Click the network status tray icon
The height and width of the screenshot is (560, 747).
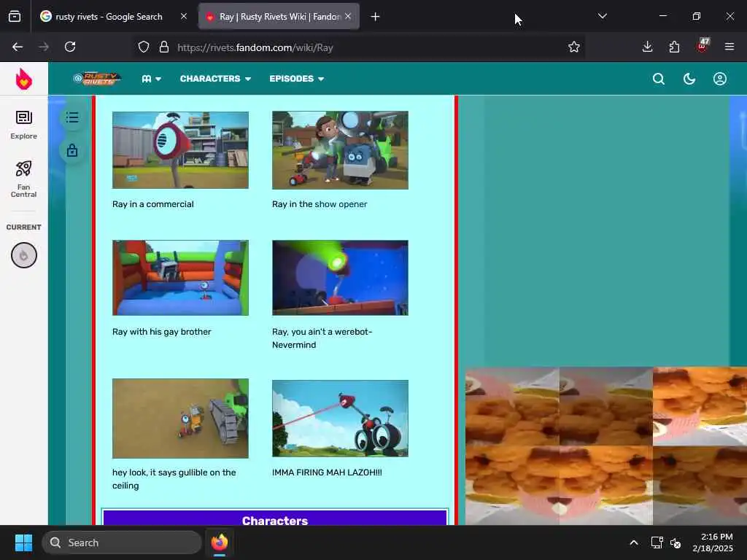pyautogui.click(x=657, y=542)
